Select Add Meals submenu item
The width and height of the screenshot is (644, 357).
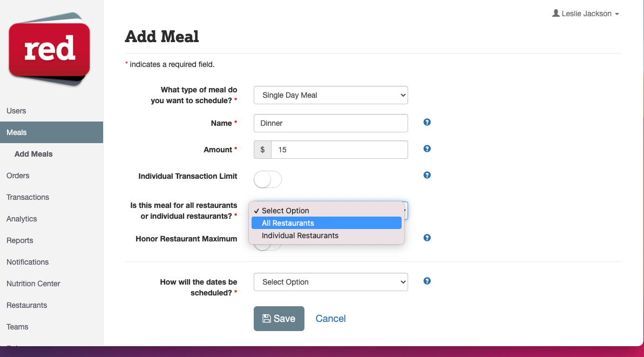pos(33,154)
